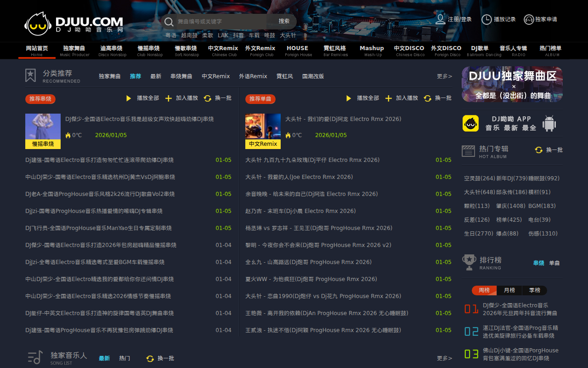Select 季榜 in the ranking panel
588x368 pixels.
tap(534, 290)
